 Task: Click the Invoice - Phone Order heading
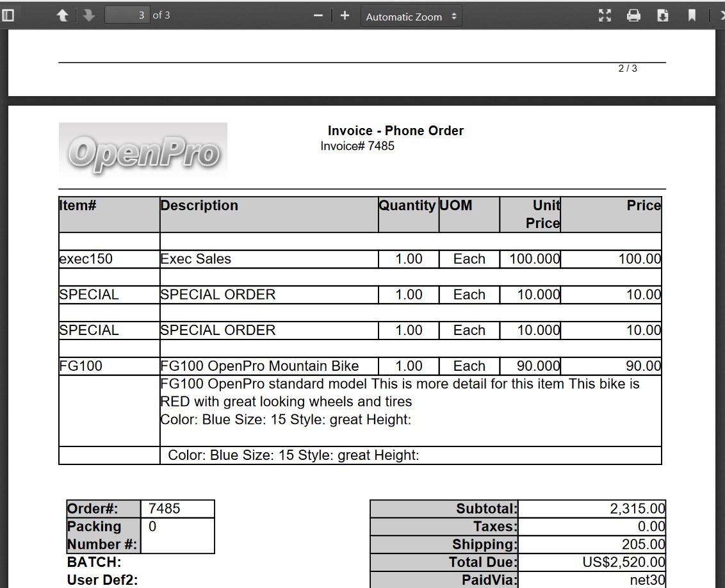tap(395, 131)
